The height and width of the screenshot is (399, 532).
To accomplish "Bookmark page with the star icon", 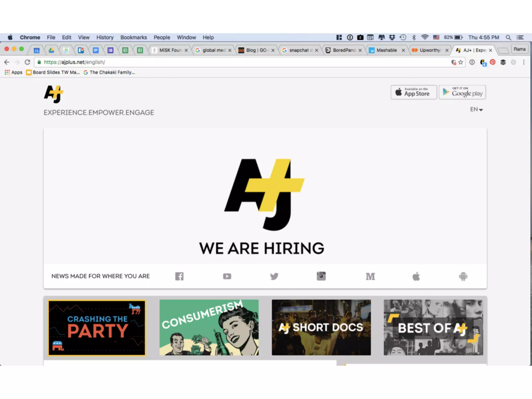I will pyautogui.click(x=461, y=62).
